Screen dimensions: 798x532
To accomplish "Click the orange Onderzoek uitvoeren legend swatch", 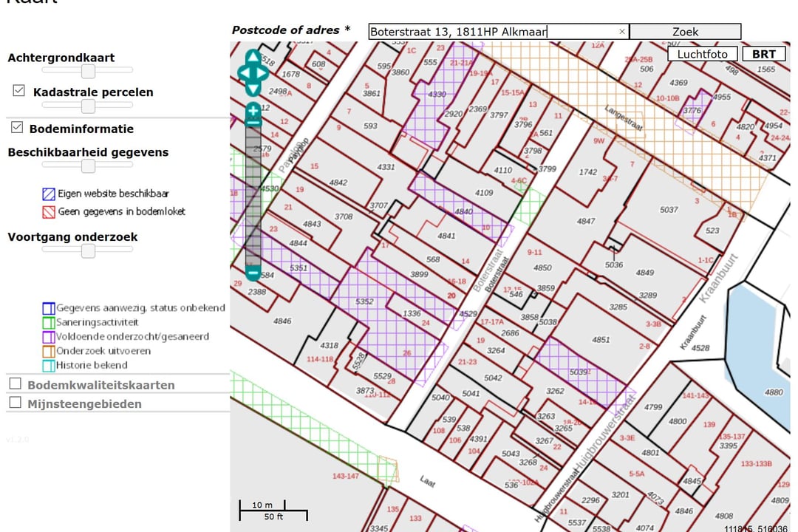I will click(48, 351).
